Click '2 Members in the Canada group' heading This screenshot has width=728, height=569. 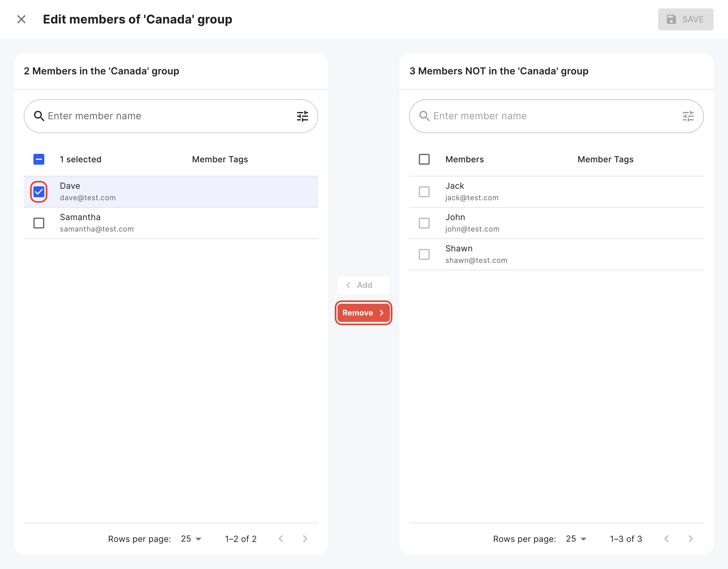point(101,71)
